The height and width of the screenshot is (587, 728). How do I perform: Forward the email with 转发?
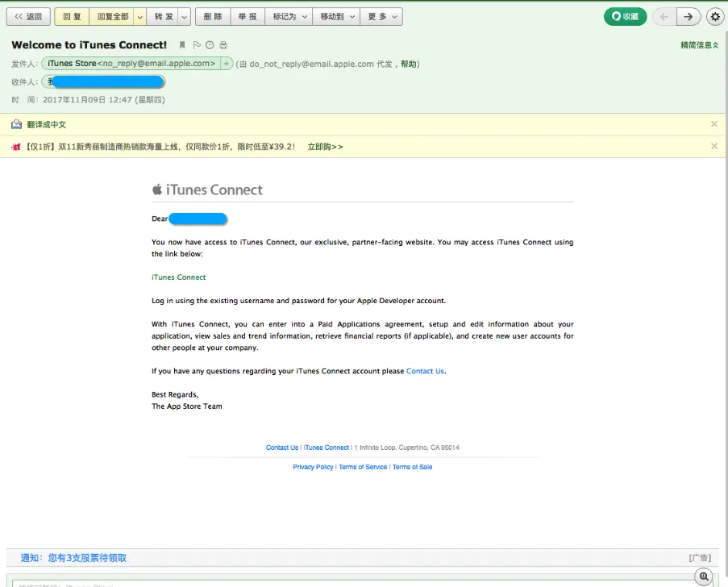point(164,17)
